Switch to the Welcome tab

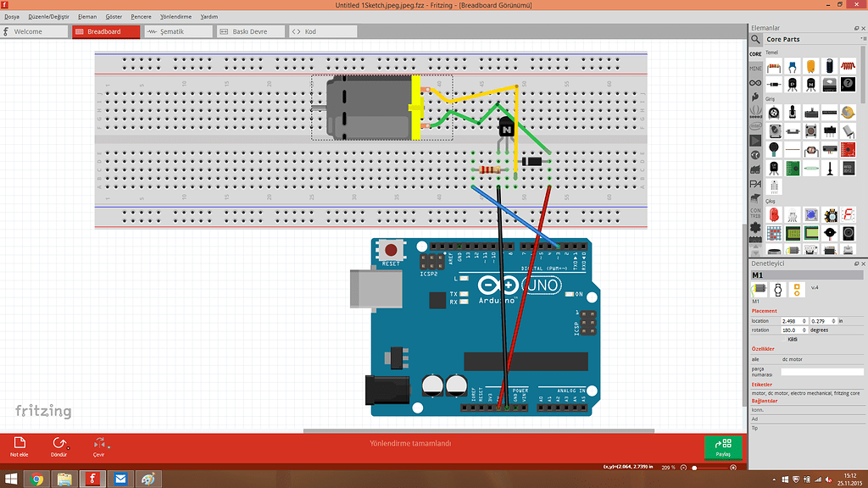34,31
